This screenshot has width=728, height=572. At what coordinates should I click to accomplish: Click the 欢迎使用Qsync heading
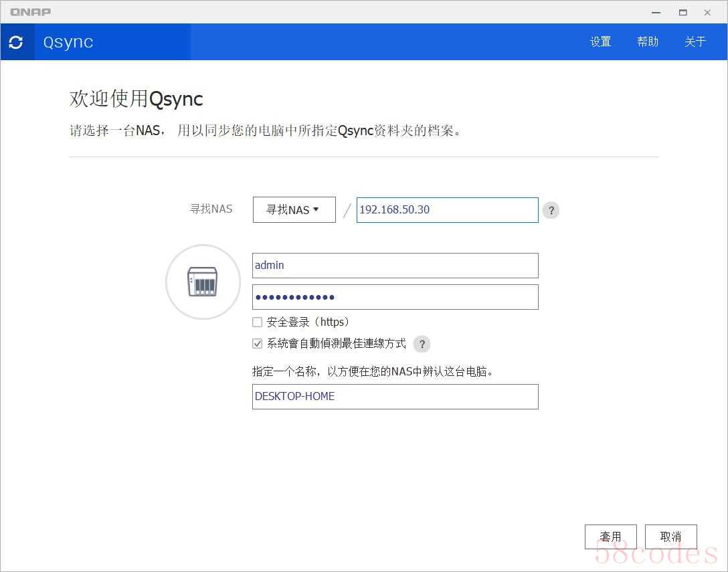coord(136,99)
